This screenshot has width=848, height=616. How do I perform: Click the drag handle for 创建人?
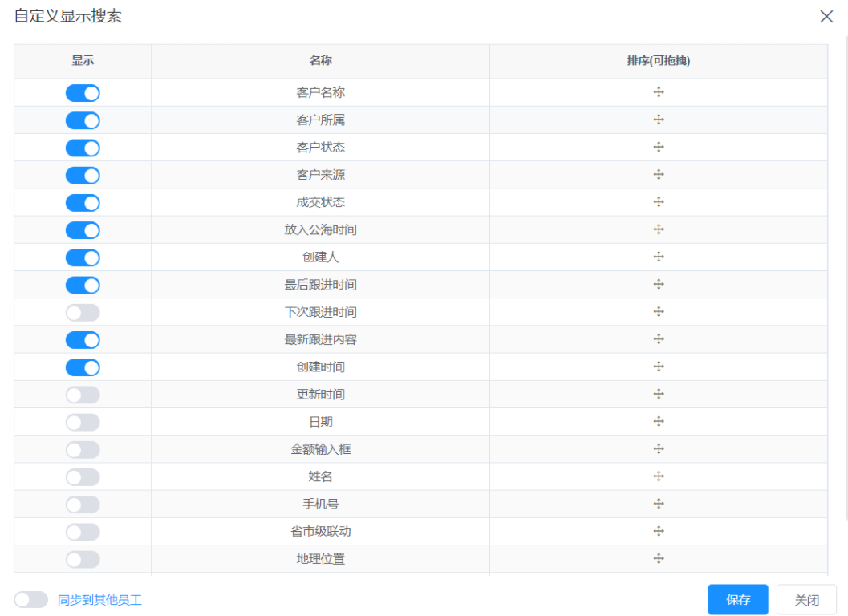tap(658, 257)
